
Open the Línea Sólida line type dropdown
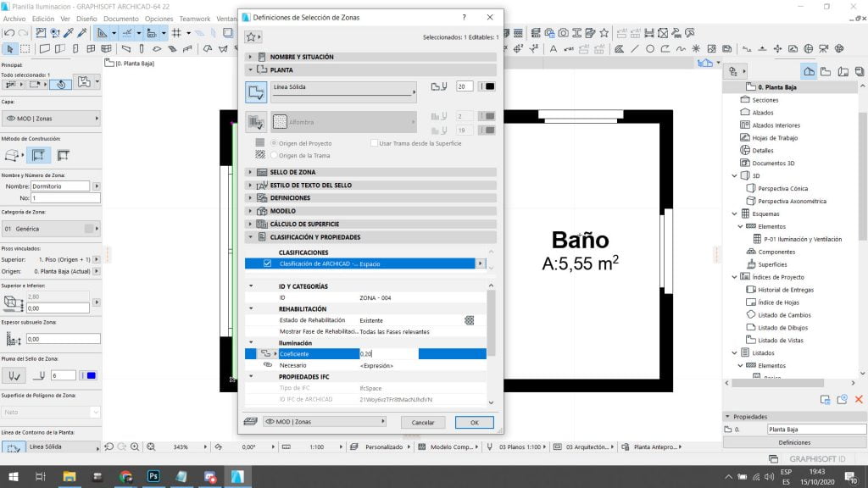(343, 90)
